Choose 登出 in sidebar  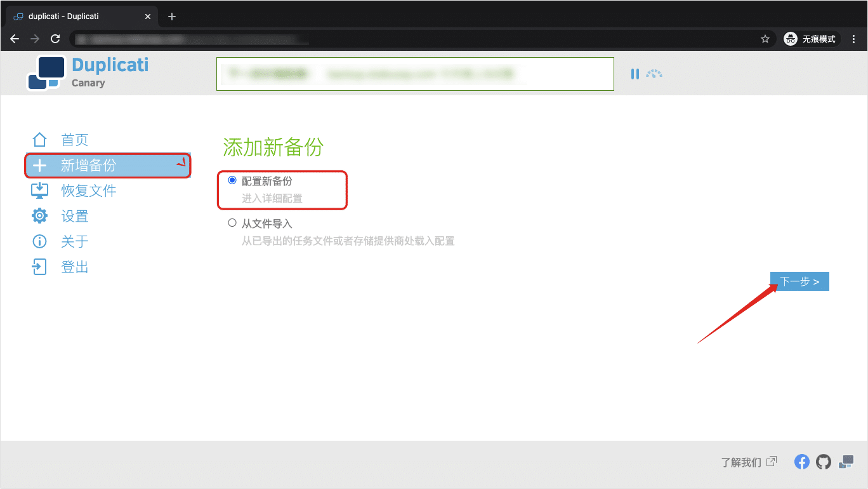[75, 267]
